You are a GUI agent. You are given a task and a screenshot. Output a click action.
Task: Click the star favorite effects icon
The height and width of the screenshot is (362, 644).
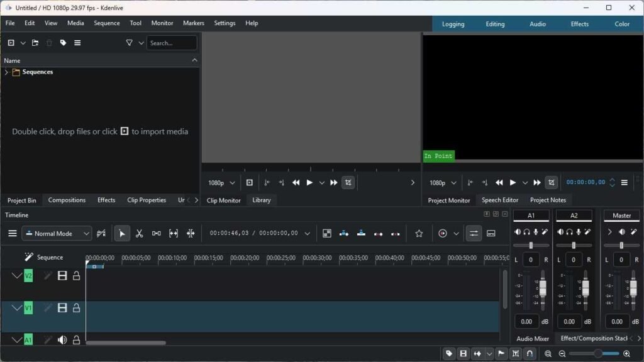pos(419,234)
